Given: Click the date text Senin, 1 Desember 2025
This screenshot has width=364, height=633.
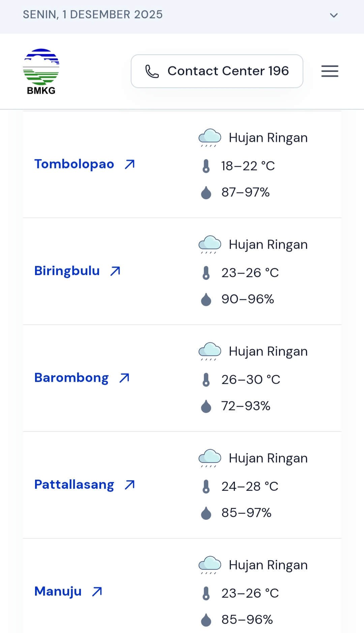Looking at the screenshot, I should tap(93, 14).
